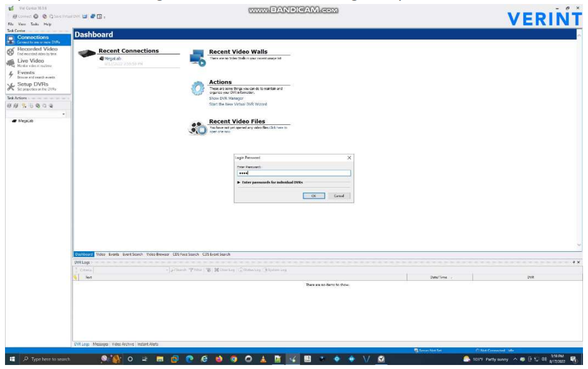Open the notification center icon in system tray

click(574, 359)
